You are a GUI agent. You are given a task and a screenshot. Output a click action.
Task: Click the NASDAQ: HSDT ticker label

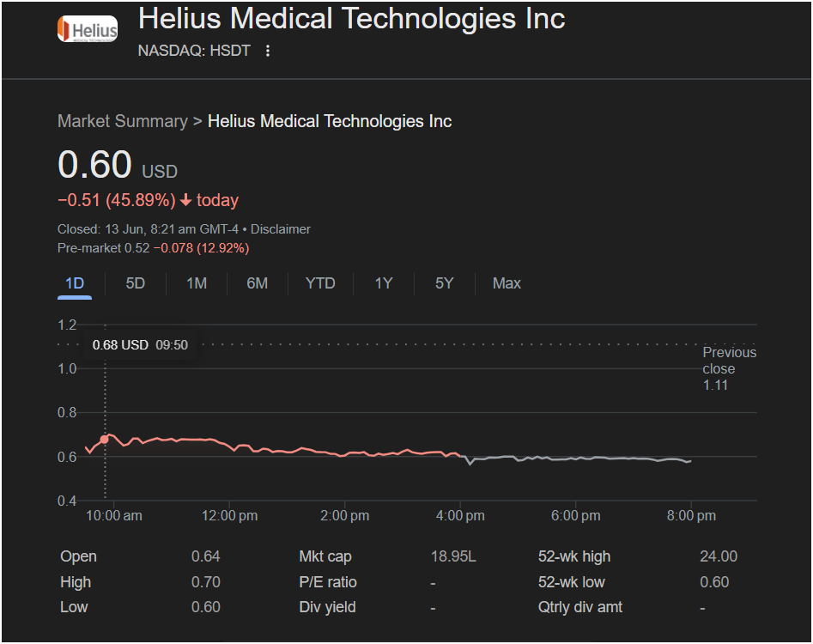coord(194,51)
